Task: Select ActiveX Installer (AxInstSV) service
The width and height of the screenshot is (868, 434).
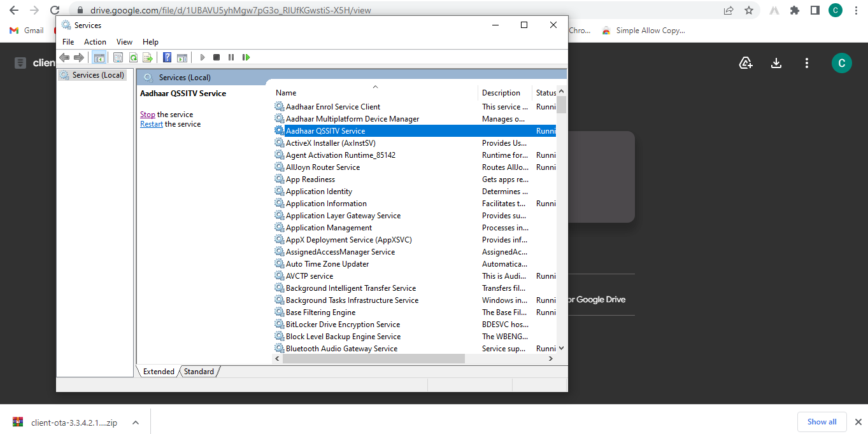Action: [415, 143]
